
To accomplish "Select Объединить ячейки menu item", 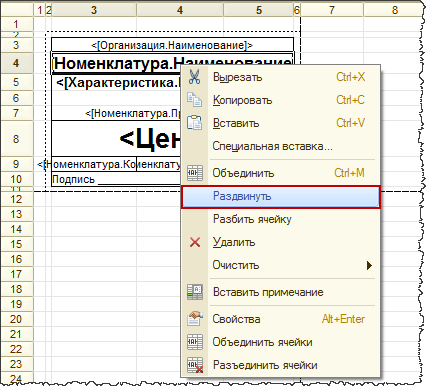I will (x=280, y=342).
